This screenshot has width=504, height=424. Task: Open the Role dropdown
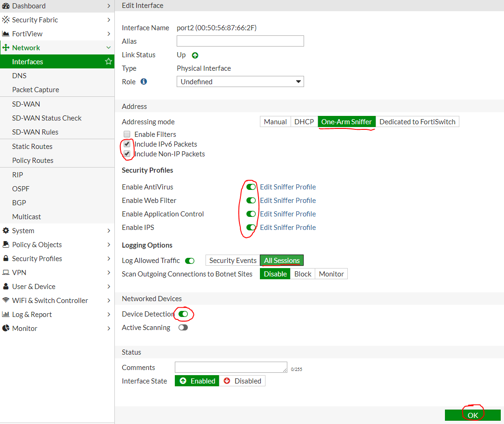(240, 82)
